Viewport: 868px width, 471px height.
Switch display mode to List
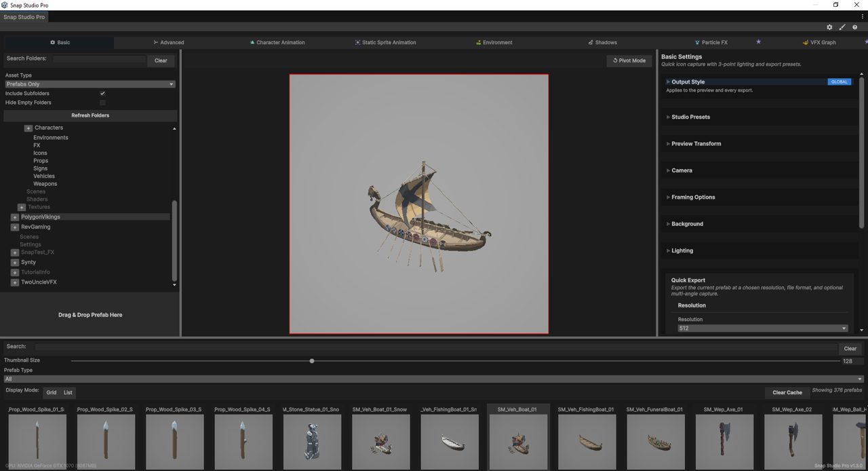click(x=68, y=392)
